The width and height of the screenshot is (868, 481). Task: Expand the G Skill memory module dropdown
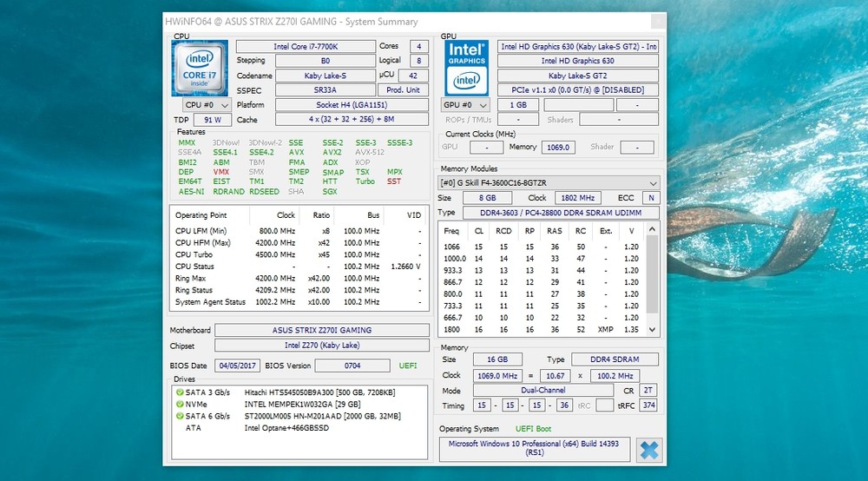tap(653, 183)
